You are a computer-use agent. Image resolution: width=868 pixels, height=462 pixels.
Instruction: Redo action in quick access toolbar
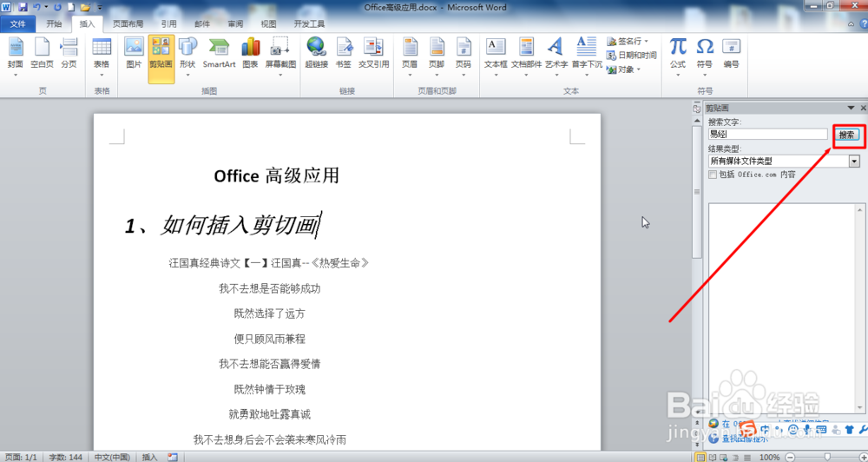pos(57,7)
